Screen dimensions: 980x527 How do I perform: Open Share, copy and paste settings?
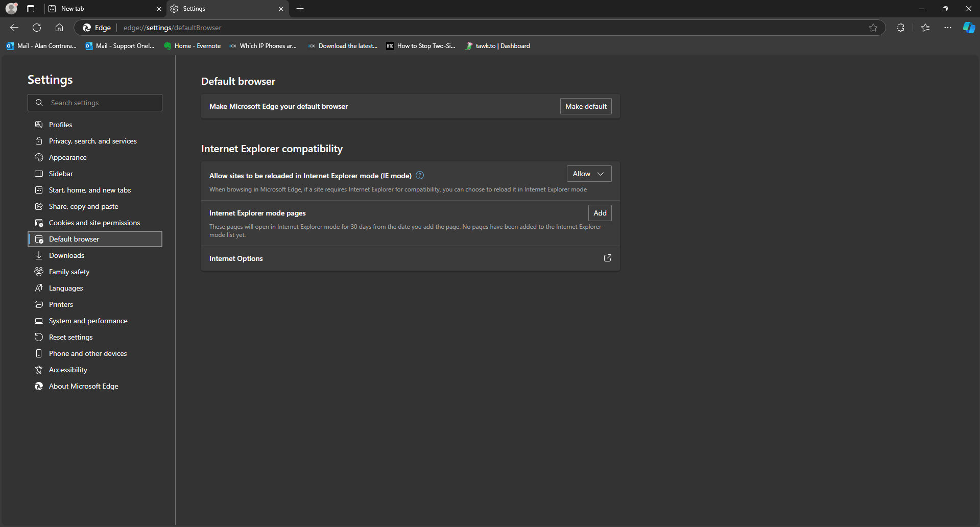click(x=95, y=206)
